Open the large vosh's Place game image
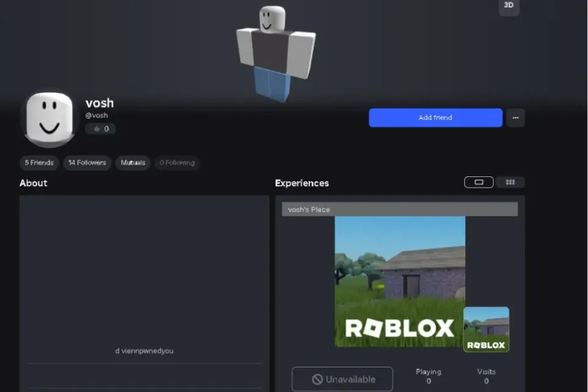Image resolution: width=588 pixels, height=392 pixels. [400, 282]
